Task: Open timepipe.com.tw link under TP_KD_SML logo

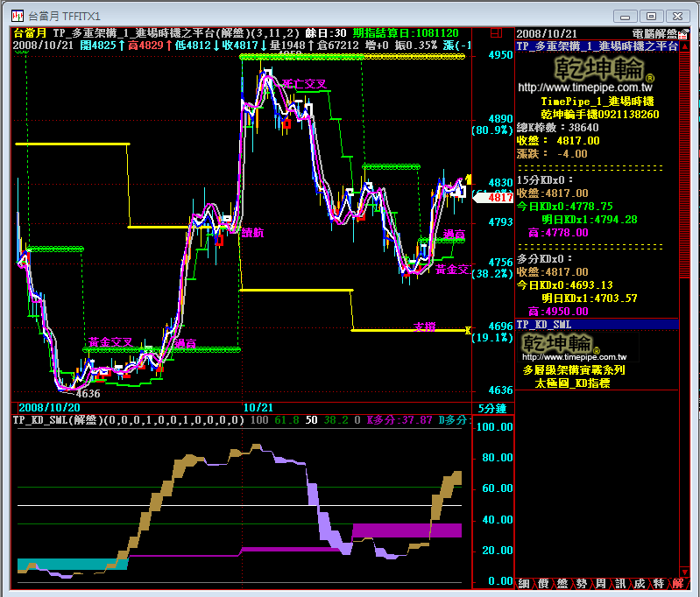Action: click(x=575, y=357)
